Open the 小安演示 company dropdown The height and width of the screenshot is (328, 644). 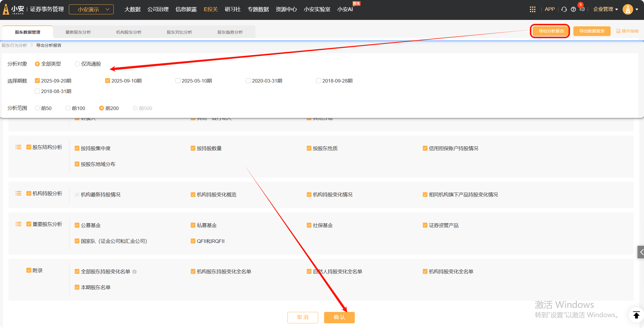pos(91,9)
